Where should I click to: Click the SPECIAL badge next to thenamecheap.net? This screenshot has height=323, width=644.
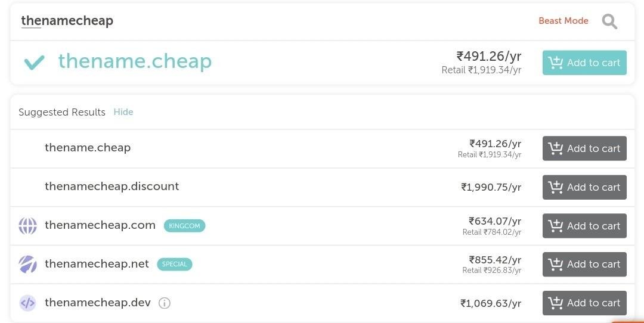coord(175,265)
